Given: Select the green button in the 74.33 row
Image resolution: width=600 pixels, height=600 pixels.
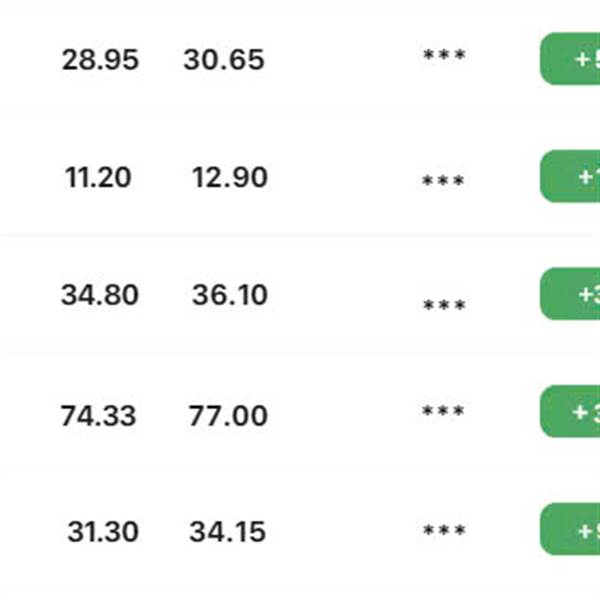Looking at the screenshot, I should (571, 412).
